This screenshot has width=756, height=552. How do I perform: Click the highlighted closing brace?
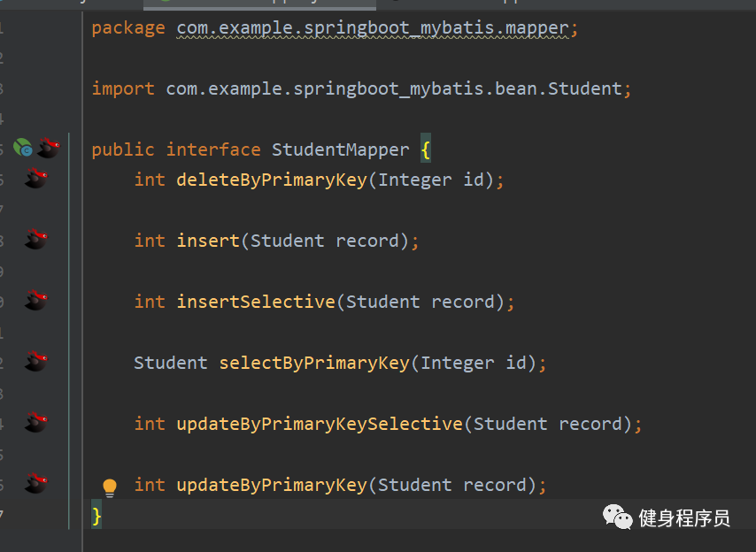pyautogui.click(x=97, y=515)
